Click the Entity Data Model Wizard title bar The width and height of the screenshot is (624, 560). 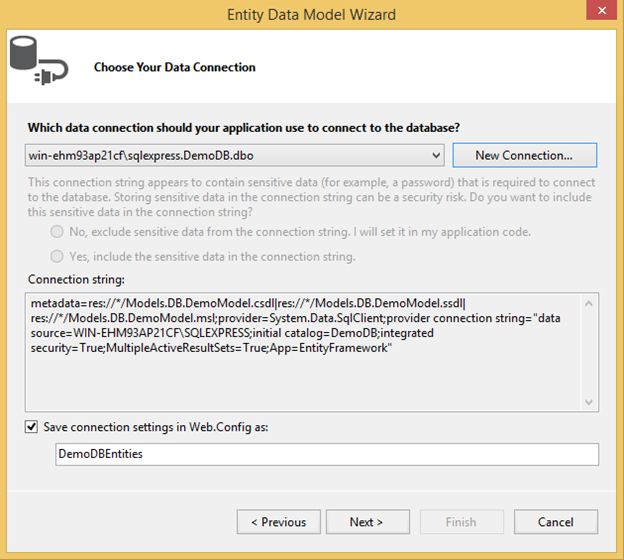tap(311, 14)
